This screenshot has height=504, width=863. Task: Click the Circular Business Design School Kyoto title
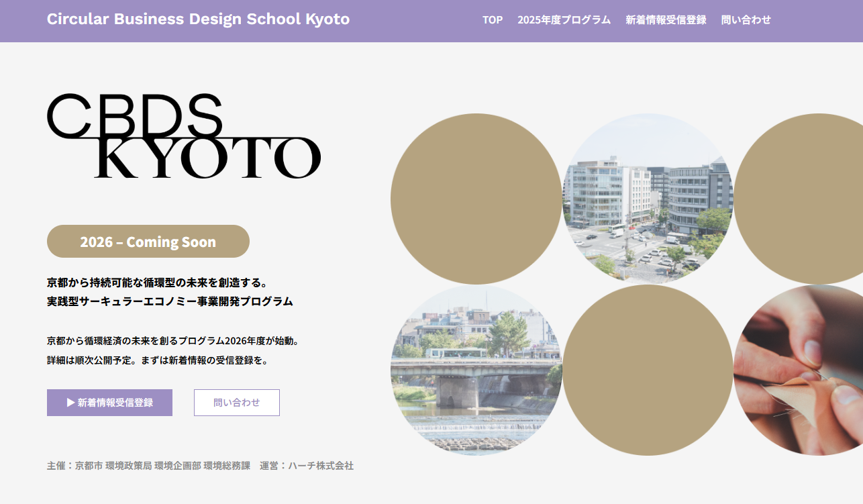tap(198, 19)
